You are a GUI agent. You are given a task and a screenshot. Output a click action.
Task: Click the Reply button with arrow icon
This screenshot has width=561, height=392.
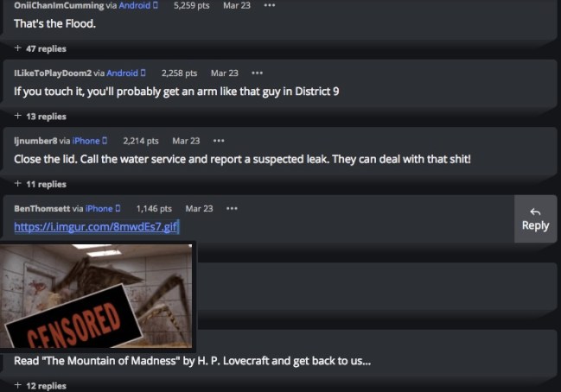pos(535,219)
